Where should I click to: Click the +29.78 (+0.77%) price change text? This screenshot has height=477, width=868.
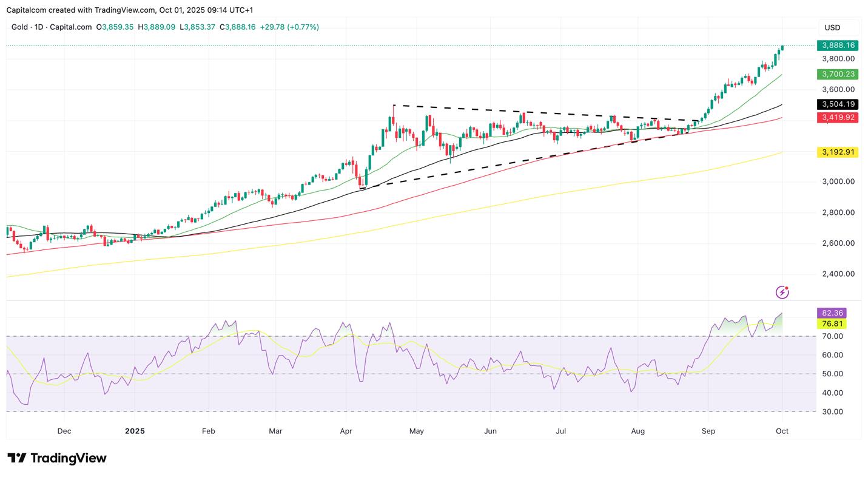point(289,27)
